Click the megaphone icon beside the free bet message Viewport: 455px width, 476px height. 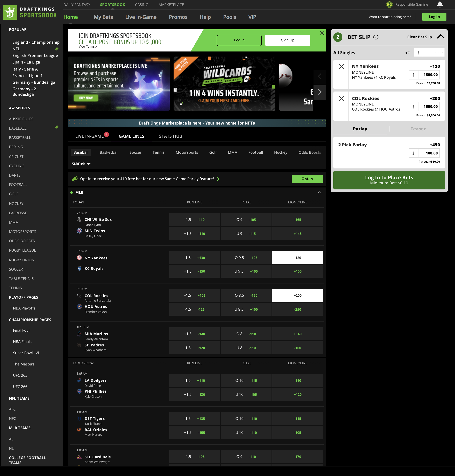coord(75,179)
